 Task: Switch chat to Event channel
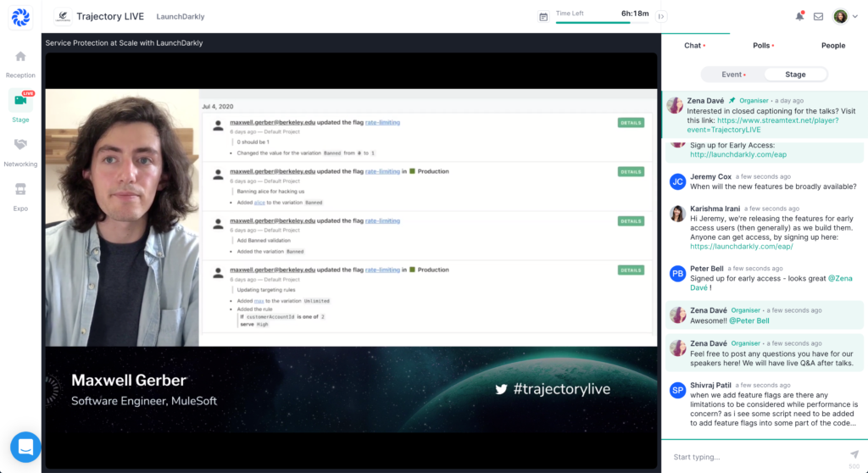733,75
